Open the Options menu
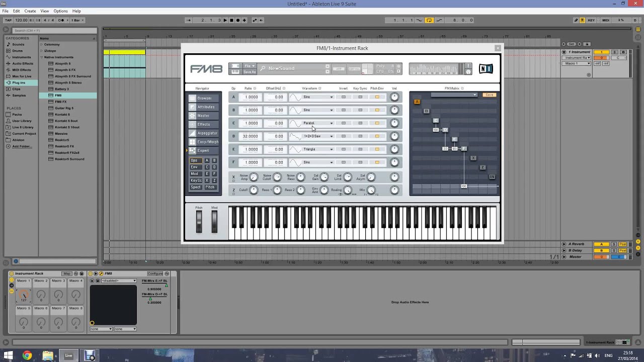Screen dimensions: 644x362 pos(60,11)
